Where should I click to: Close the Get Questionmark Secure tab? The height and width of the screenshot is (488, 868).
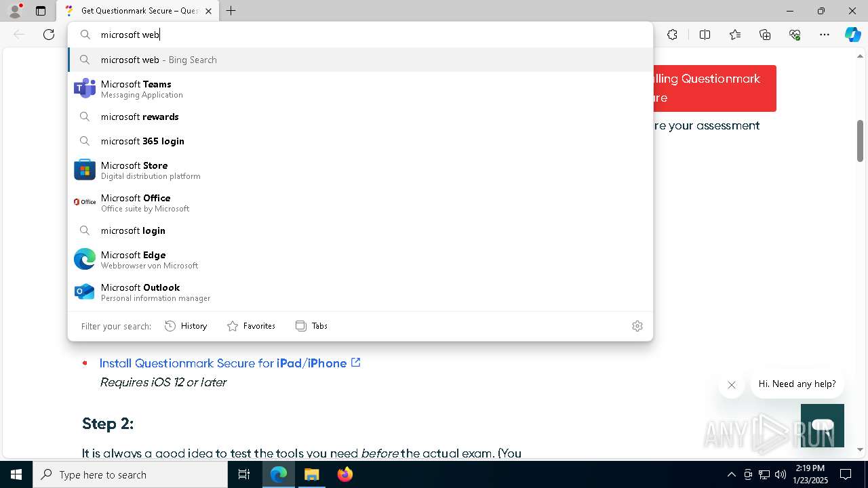208,11
